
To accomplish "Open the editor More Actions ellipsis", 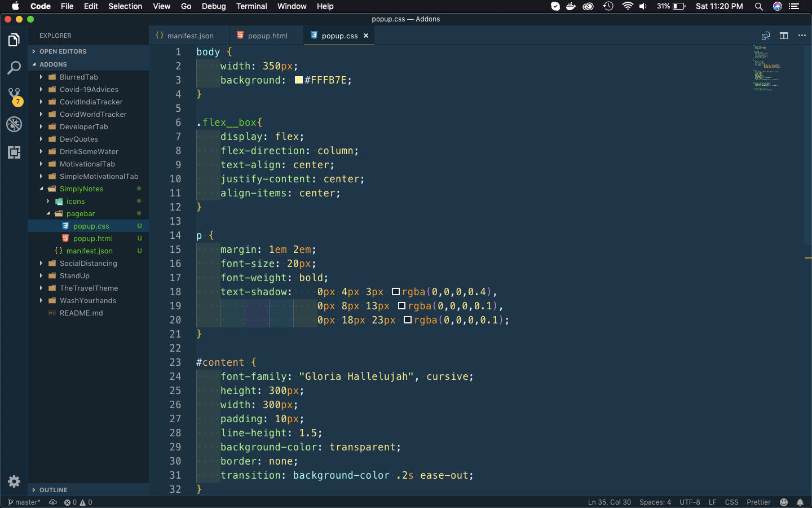I will (802, 36).
